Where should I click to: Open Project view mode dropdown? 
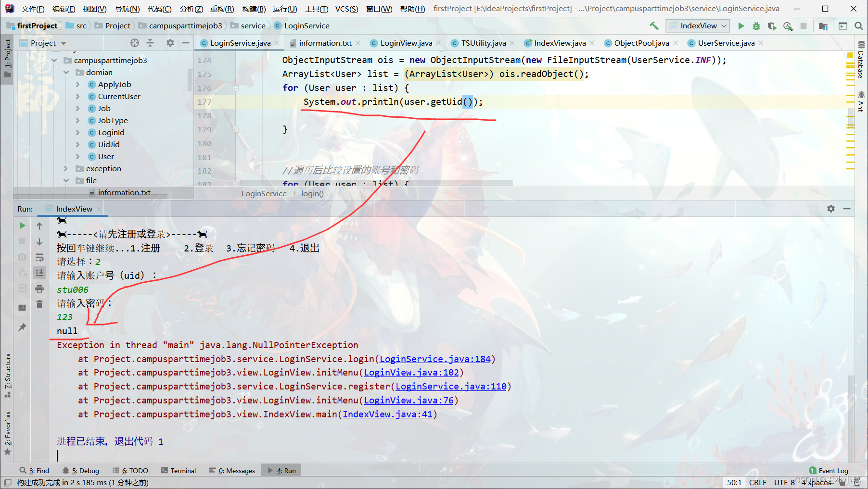(48, 43)
